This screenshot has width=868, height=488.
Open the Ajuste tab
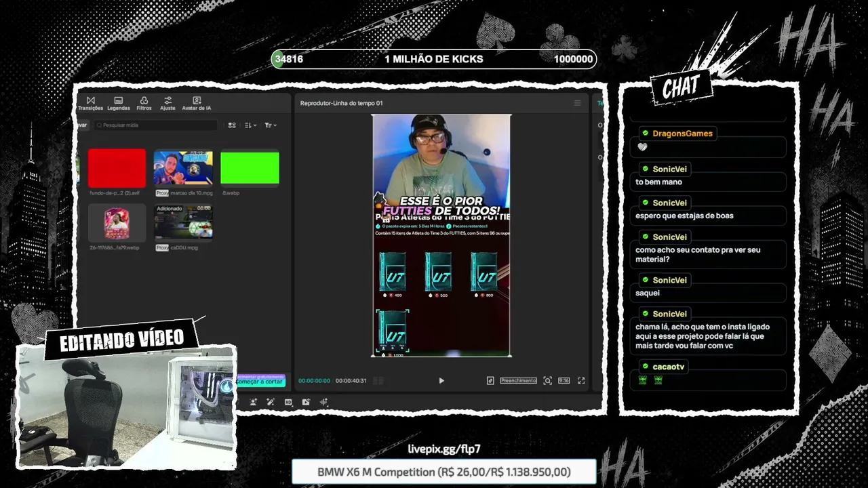pyautogui.click(x=167, y=103)
